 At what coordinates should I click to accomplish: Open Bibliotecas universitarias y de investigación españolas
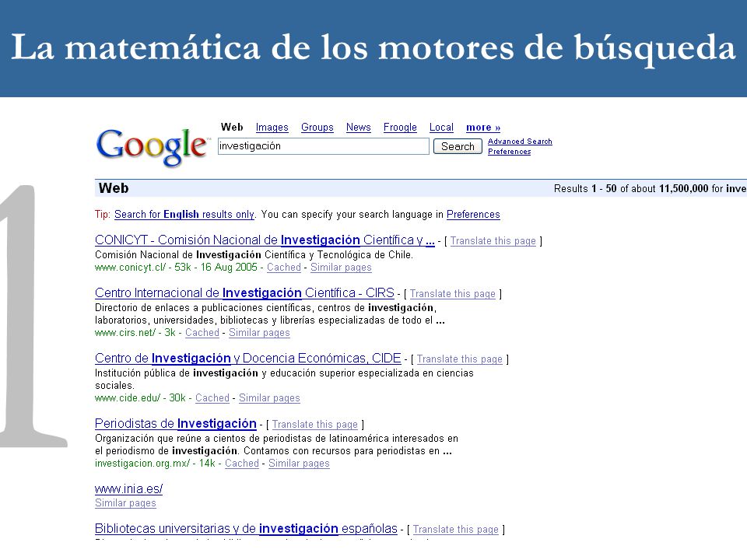click(246, 529)
